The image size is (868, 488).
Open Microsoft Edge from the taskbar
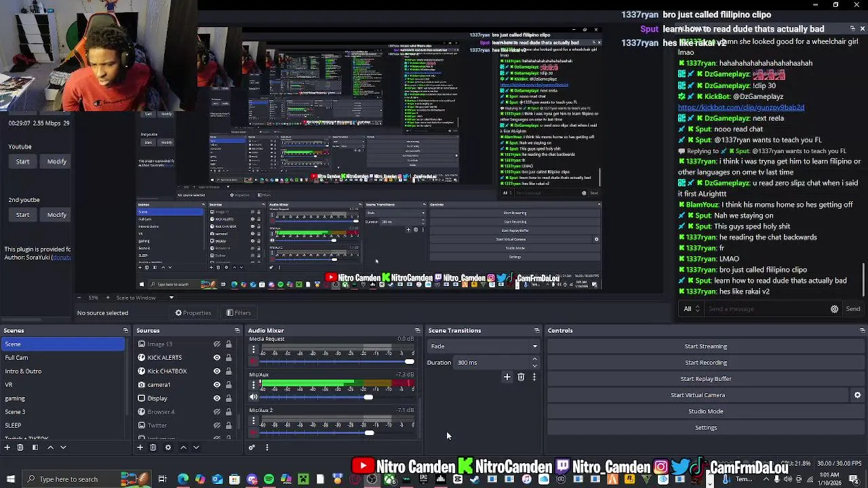[x=183, y=479]
